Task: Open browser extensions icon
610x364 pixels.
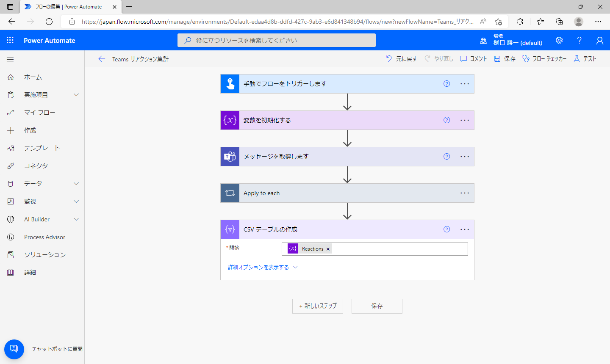Action: click(x=520, y=22)
